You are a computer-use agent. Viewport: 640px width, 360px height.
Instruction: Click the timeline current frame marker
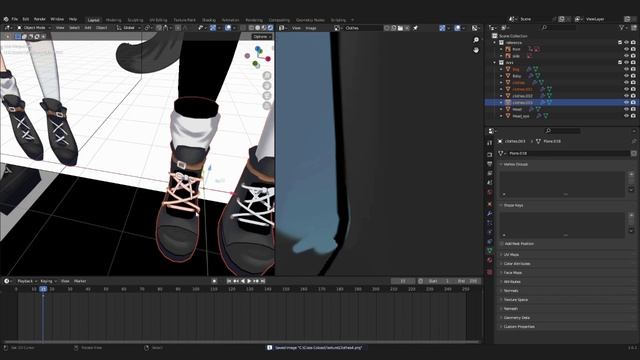pos(43,289)
